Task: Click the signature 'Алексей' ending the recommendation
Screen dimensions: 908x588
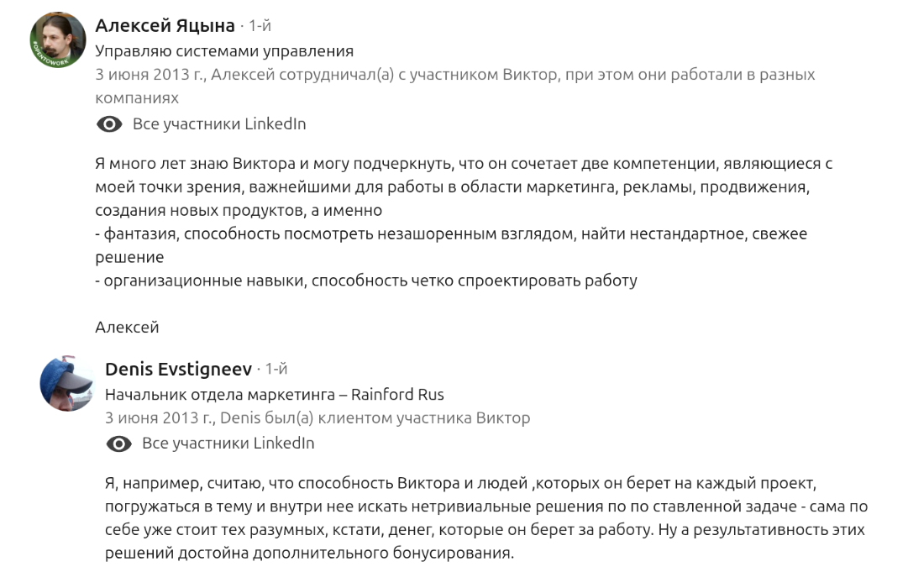Action: (x=127, y=327)
